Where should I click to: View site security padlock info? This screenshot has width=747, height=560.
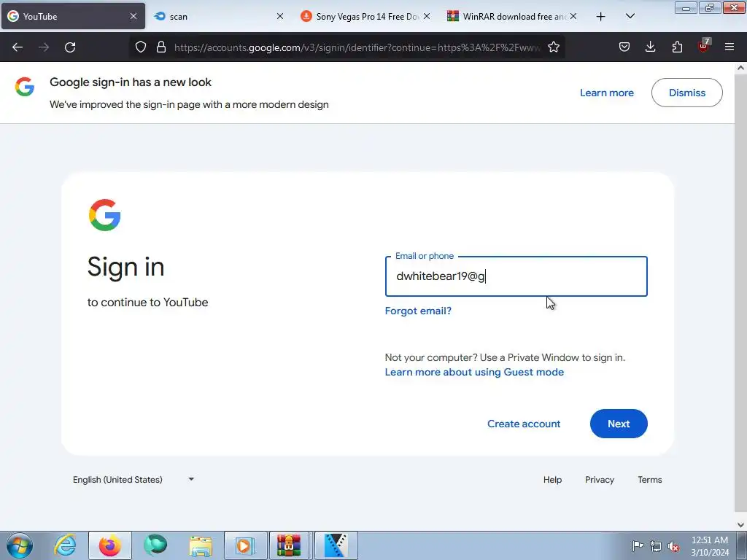click(x=161, y=47)
